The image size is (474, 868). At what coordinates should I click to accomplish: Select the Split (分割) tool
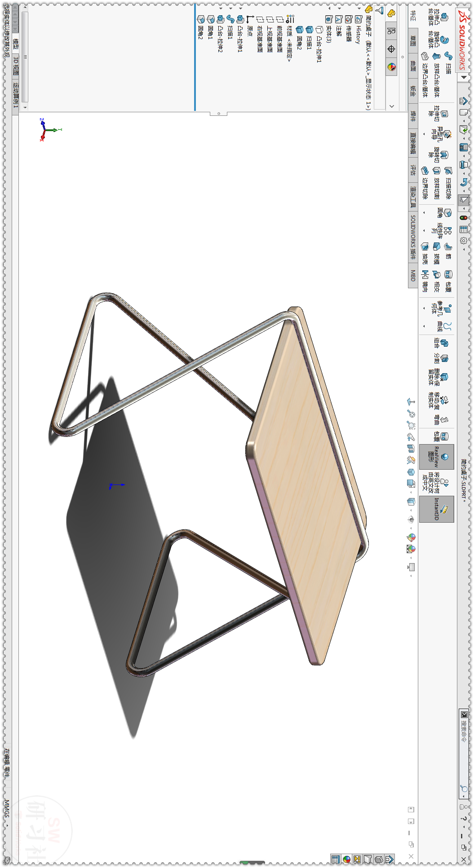441,358
